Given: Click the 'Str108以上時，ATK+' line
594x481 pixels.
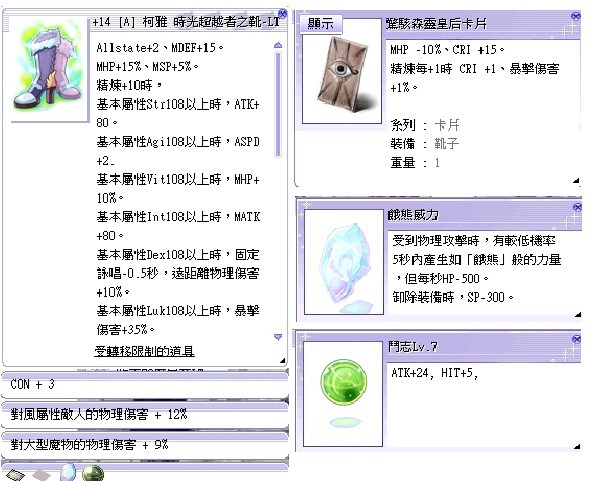Looking at the screenshot, I should [178, 104].
